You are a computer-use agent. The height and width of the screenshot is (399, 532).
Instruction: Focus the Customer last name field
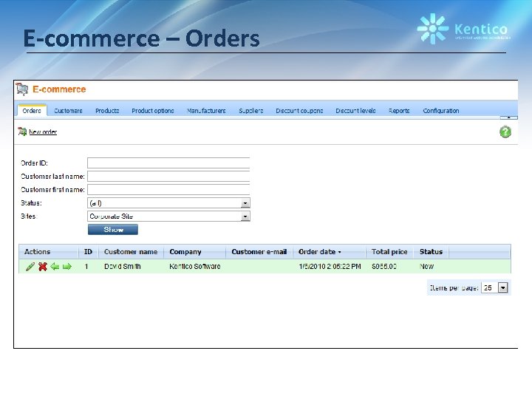(x=168, y=176)
